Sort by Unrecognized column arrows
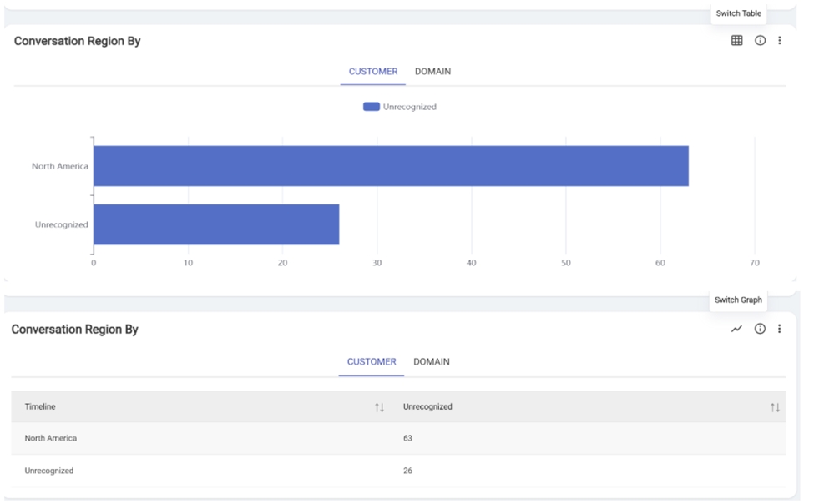The width and height of the screenshot is (814, 504). coord(775,407)
